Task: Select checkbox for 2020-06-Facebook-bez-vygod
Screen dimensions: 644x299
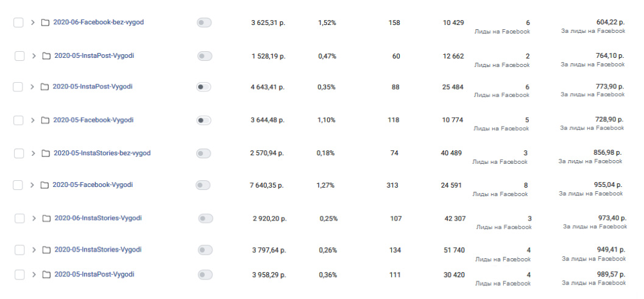Action: click(18, 23)
